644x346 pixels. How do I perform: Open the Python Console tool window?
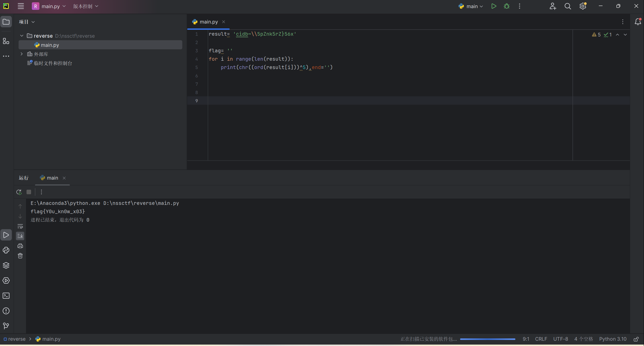[x=6, y=250]
